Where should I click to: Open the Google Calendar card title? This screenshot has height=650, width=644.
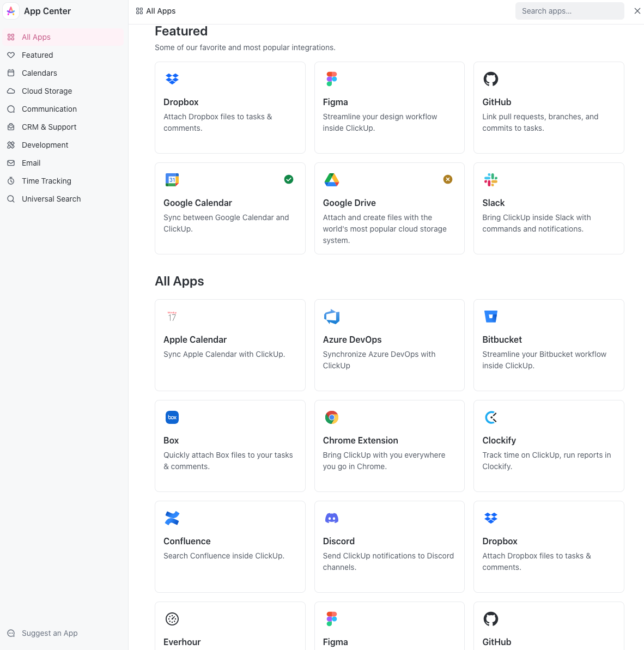198,203
